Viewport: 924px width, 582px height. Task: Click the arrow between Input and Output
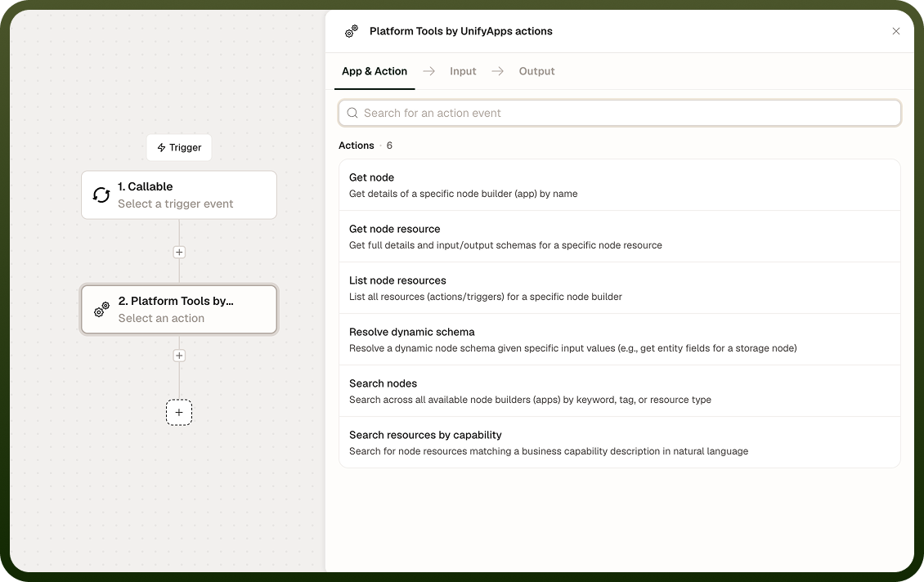point(498,71)
